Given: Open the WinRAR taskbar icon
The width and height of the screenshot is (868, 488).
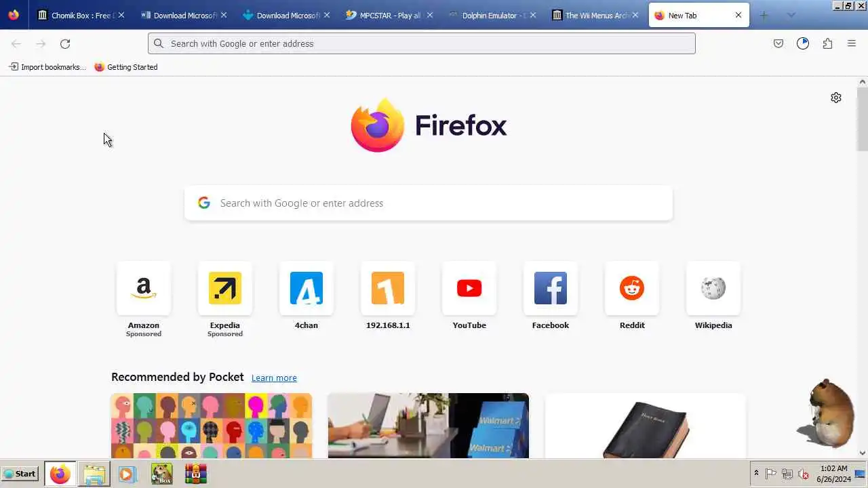Looking at the screenshot, I should point(195,474).
